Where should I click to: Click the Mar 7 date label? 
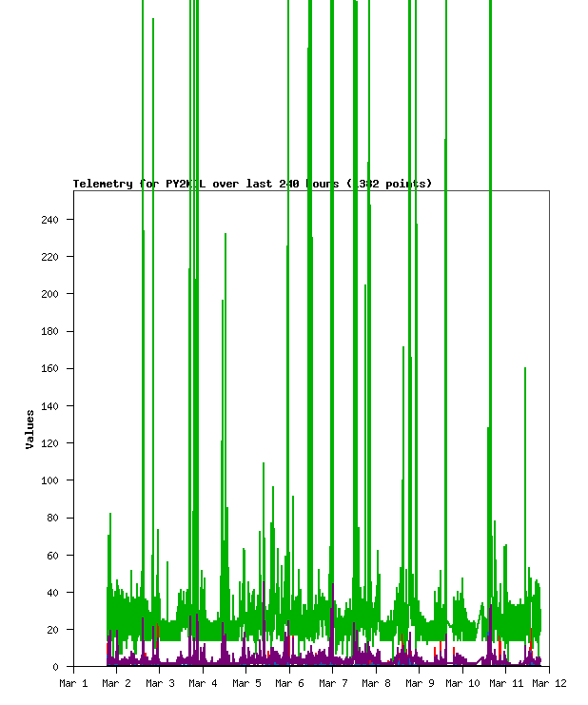(x=333, y=683)
